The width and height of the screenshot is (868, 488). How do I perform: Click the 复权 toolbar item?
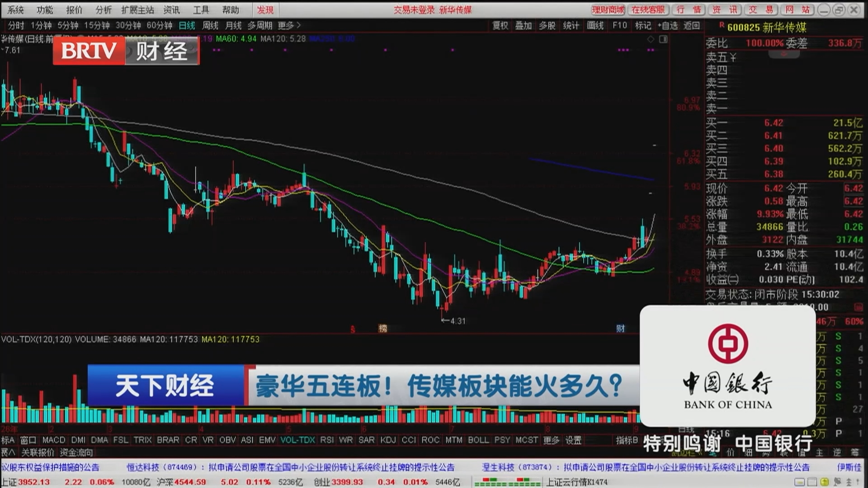[x=500, y=26]
